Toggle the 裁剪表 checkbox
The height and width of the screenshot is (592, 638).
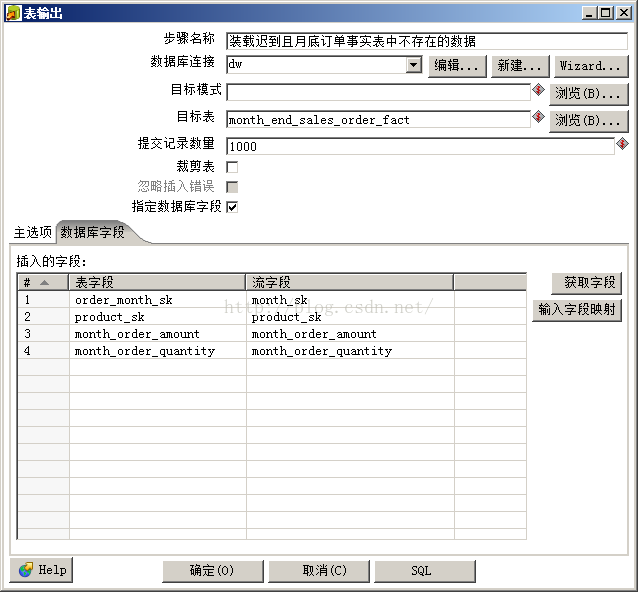pyautogui.click(x=232, y=167)
